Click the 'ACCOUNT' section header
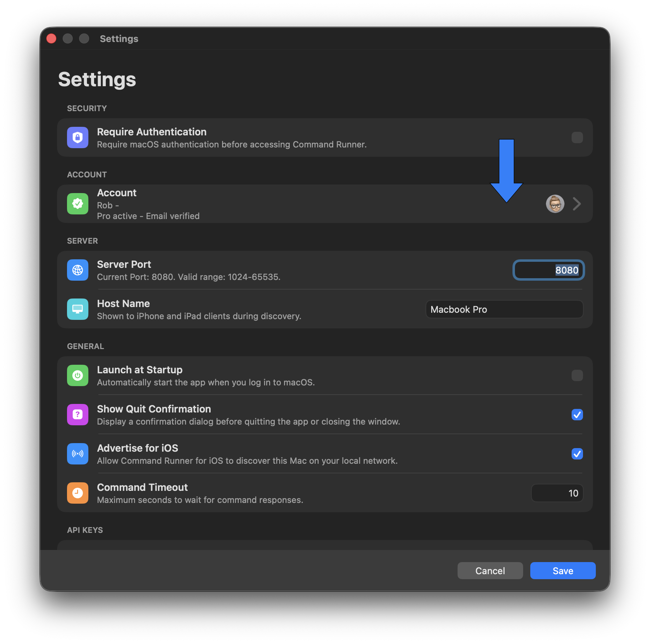This screenshot has width=650, height=644. pos(87,175)
